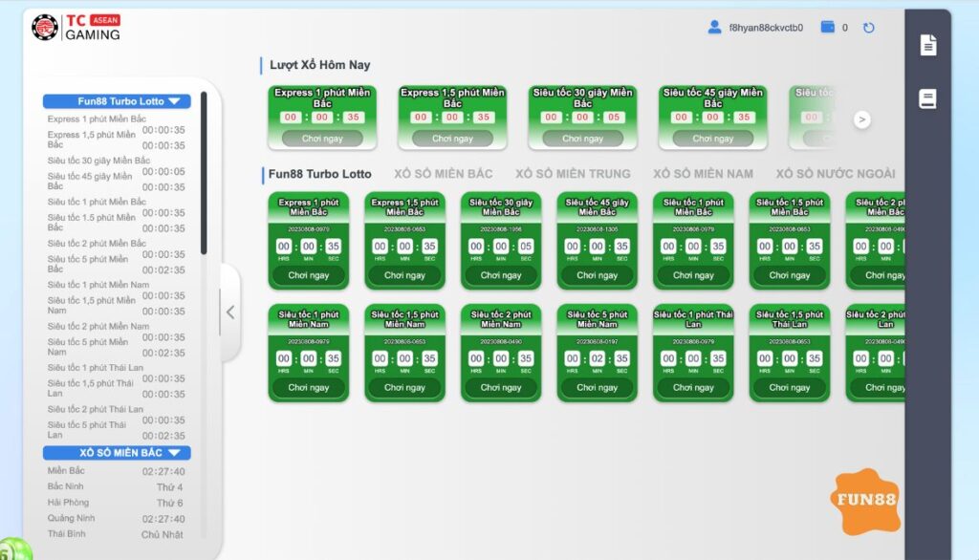
Task: Click the orange FUN88 badge
Action: click(865, 502)
